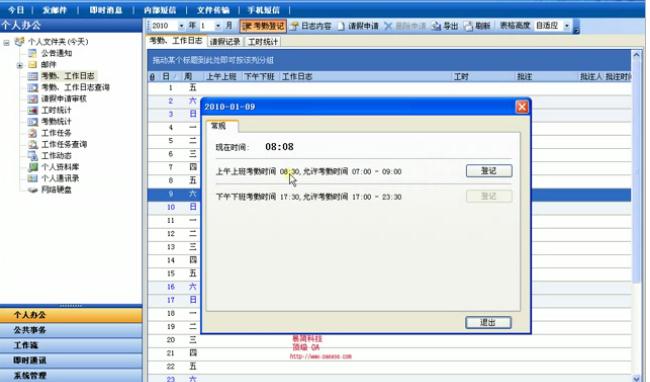650x382 pixels.
Task: Click the 请假申请 toolbar icon
Action: [358, 26]
